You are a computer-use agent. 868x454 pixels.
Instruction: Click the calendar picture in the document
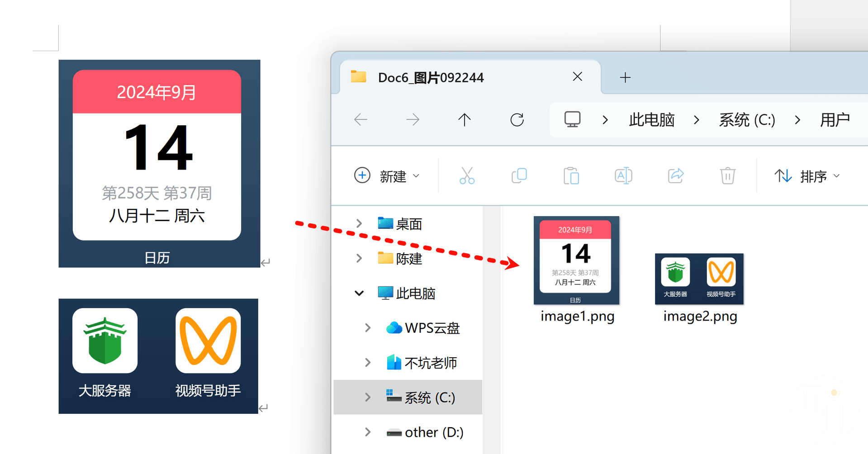coord(159,163)
